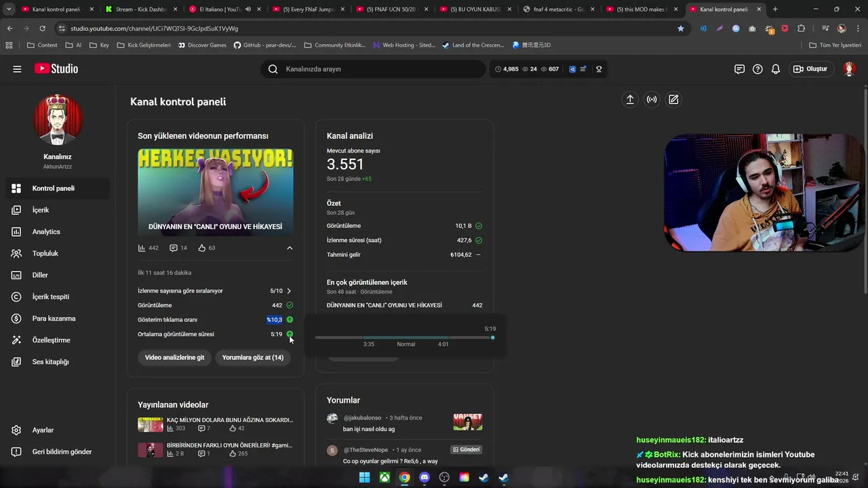
Task: Click the green check next to Görüntüleme 10,1 B
Action: (x=479, y=226)
